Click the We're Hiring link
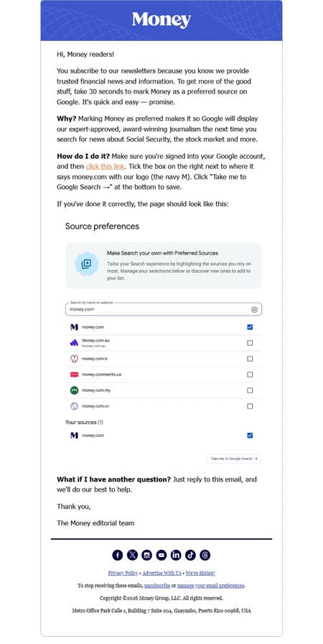This screenshot has width=323, height=644. 200,573
